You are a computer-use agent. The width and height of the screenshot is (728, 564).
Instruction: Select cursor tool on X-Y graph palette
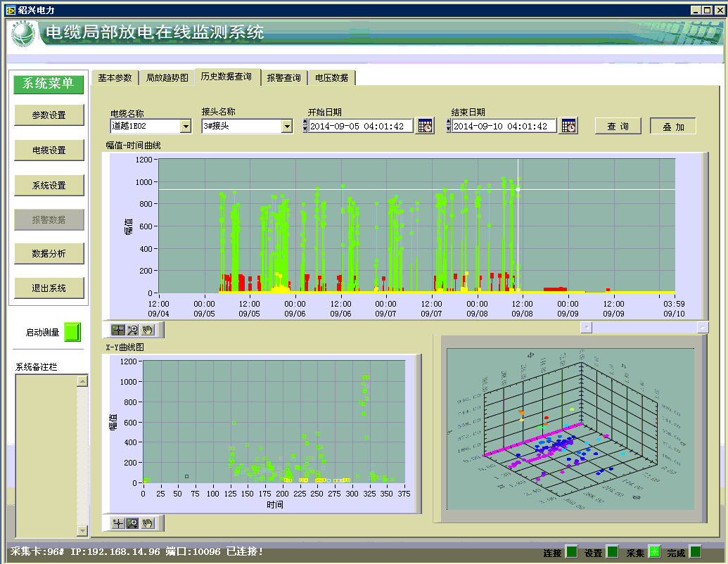coord(118,523)
